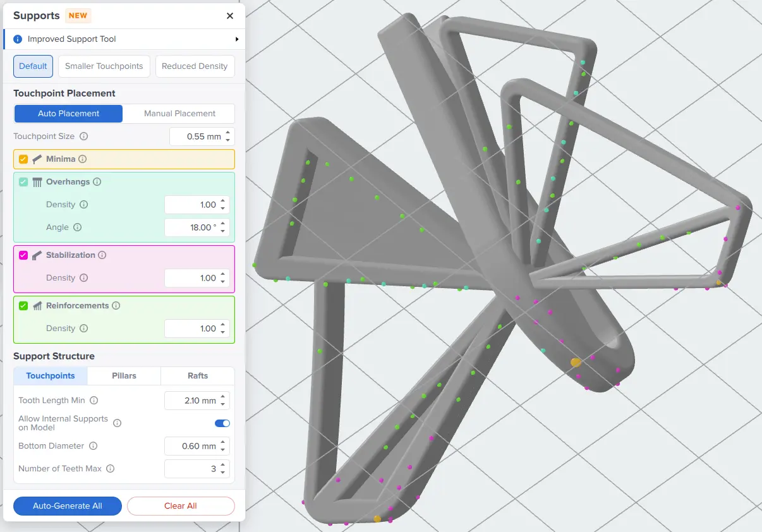This screenshot has height=532, width=762.
Task: Click the Auto-Generate All button
Action: (x=68, y=506)
